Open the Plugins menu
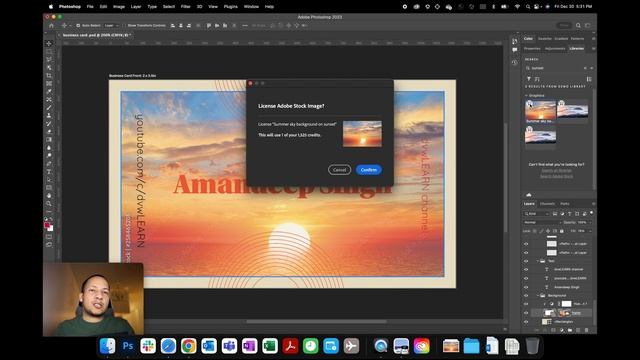Viewport: 640px width, 360px height. (231, 7)
